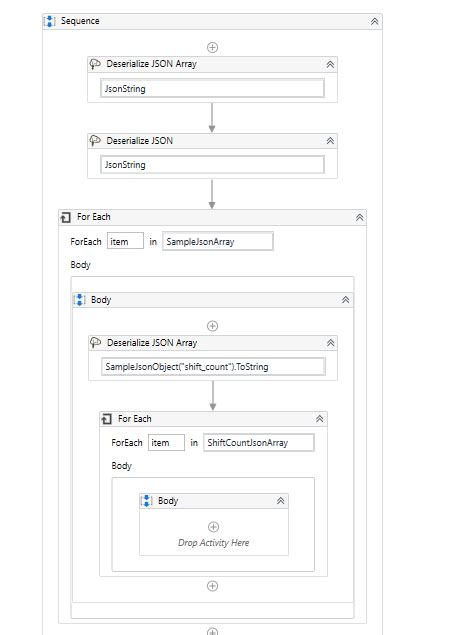Collapse the outer For Each activity

pyautogui.click(x=360, y=217)
